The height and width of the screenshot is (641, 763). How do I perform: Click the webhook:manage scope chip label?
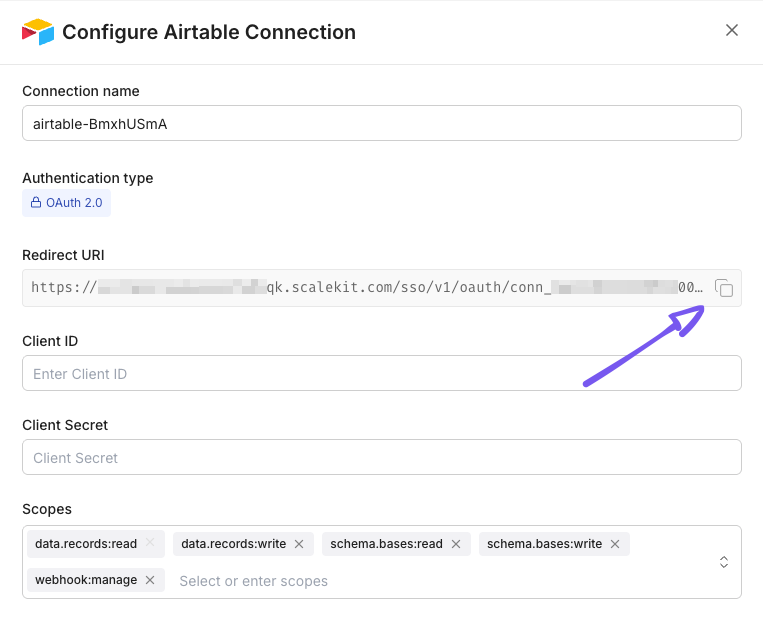86,580
